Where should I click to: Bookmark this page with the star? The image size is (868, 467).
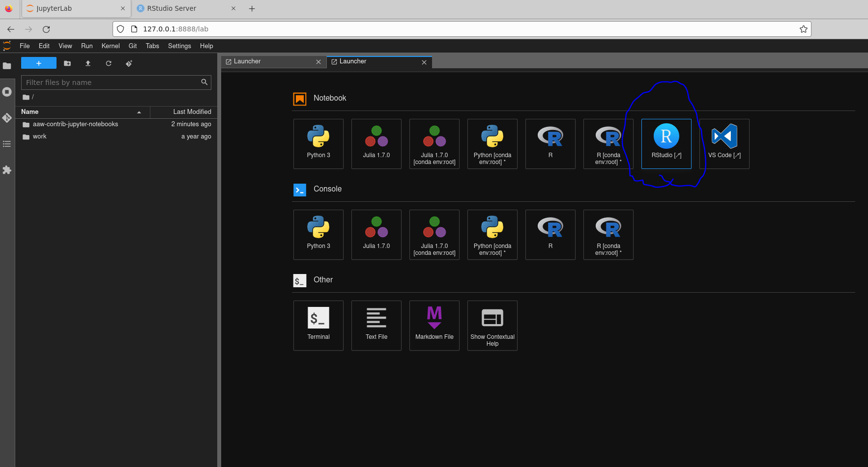(x=803, y=29)
